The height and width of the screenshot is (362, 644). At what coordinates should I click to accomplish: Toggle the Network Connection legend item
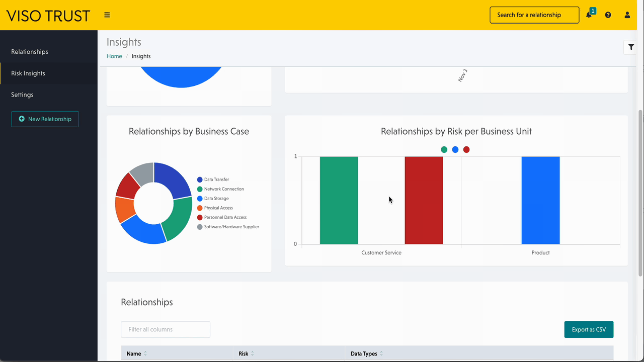(x=221, y=189)
